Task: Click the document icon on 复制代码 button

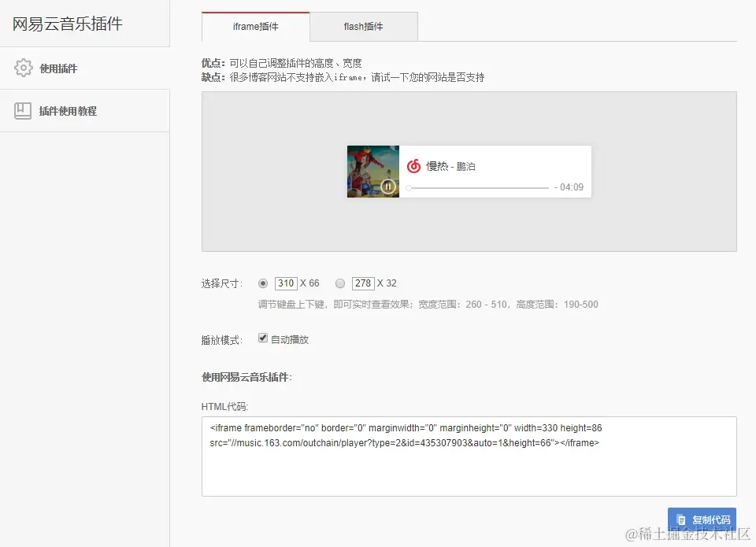Action: point(681,520)
